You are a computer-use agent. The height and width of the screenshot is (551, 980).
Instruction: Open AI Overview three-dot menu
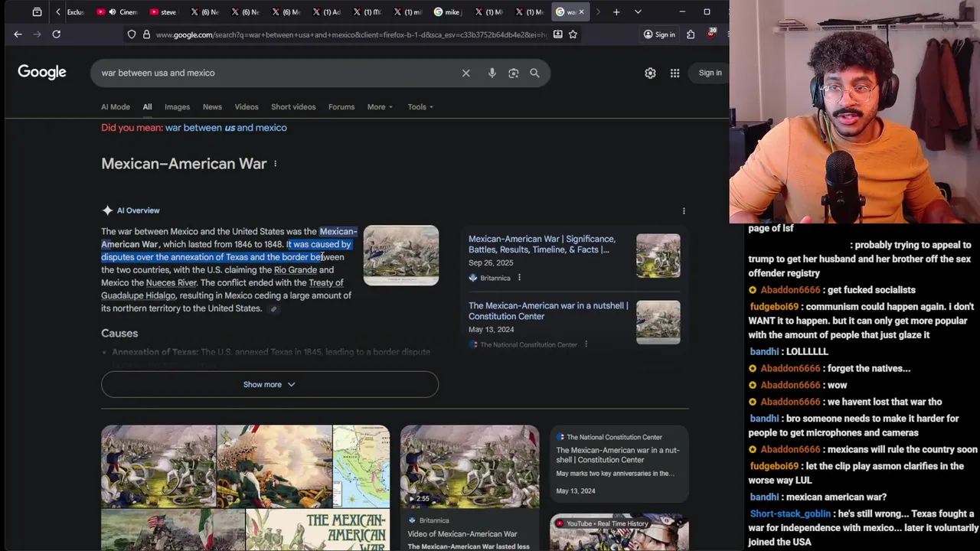pos(684,210)
